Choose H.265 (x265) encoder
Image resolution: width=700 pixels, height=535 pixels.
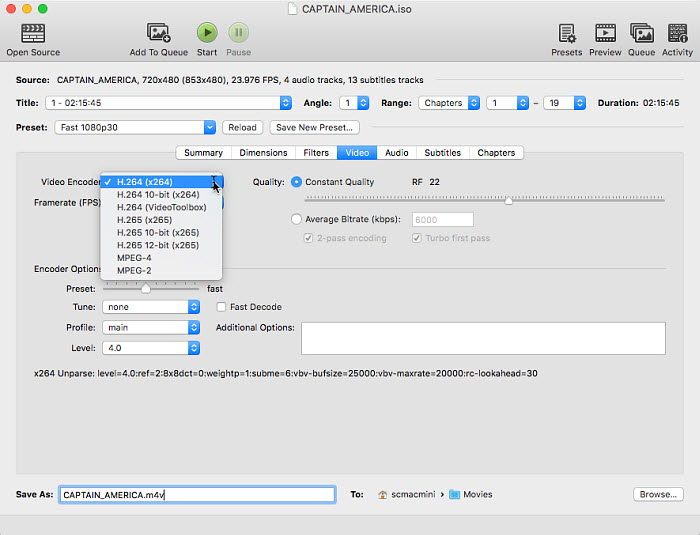pyautogui.click(x=161, y=220)
